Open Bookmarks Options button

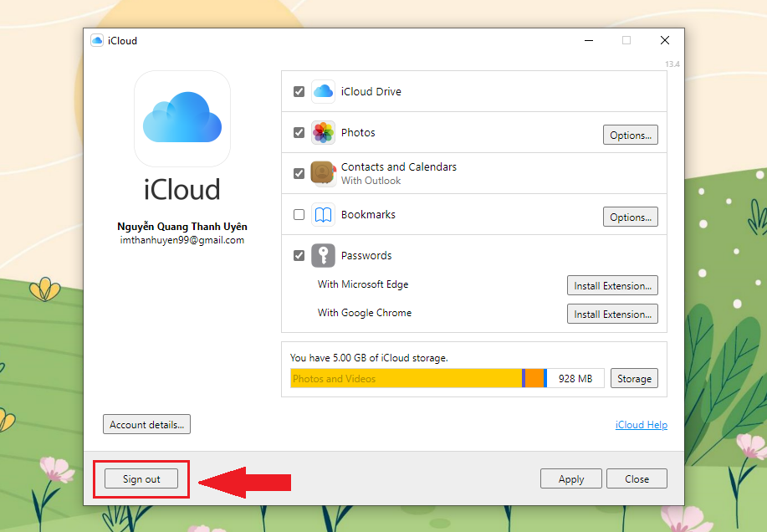point(631,217)
